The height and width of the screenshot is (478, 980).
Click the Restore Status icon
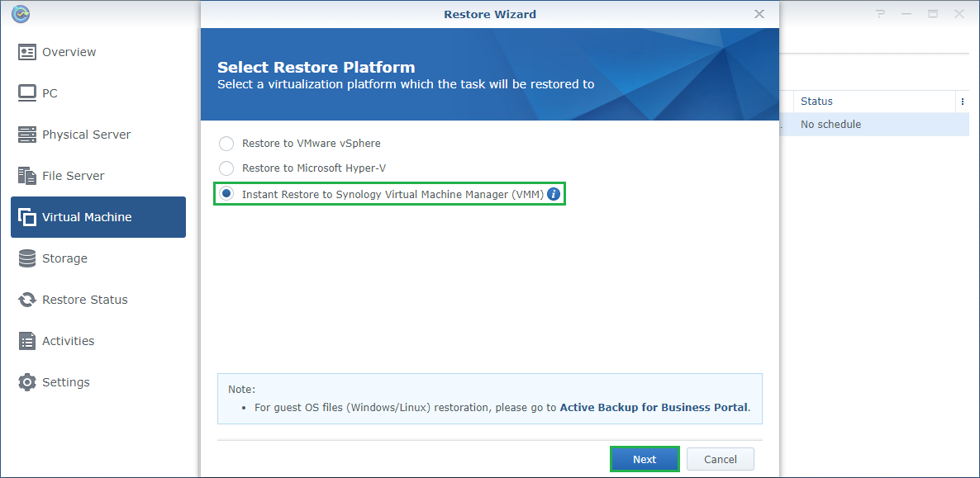point(27,300)
